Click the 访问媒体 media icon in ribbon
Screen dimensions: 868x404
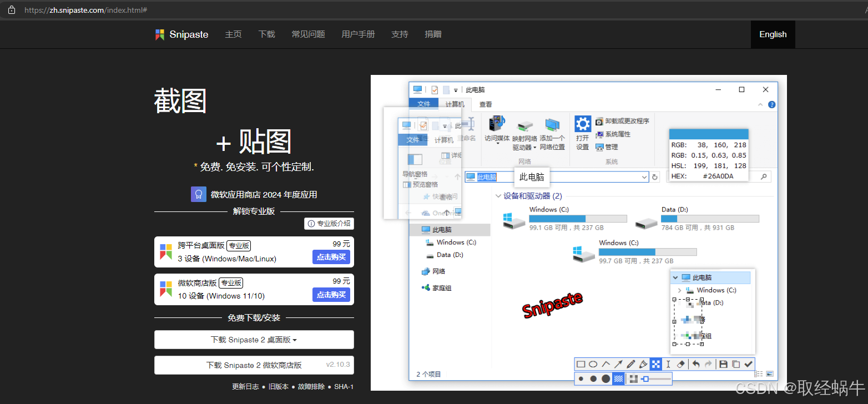(x=497, y=123)
